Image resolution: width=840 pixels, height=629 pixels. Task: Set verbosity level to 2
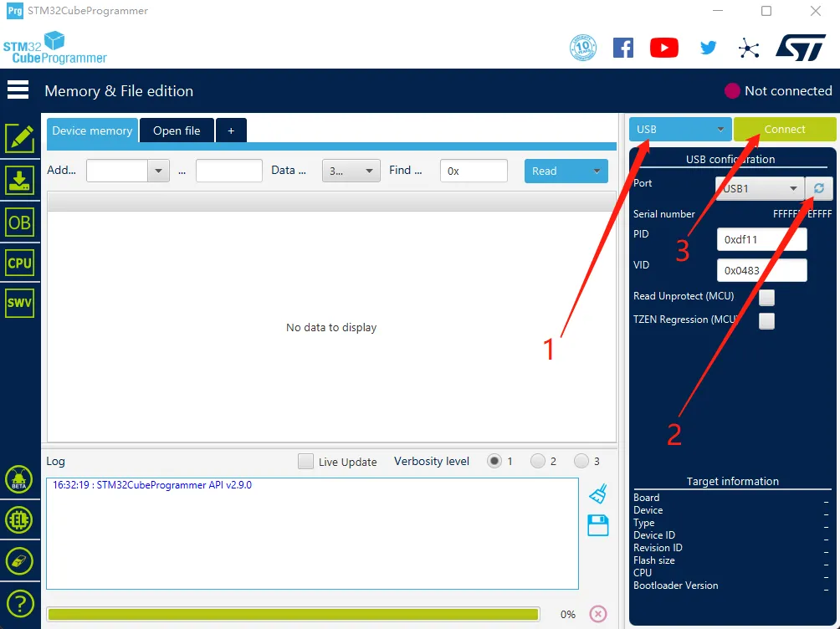(x=538, y=461)
